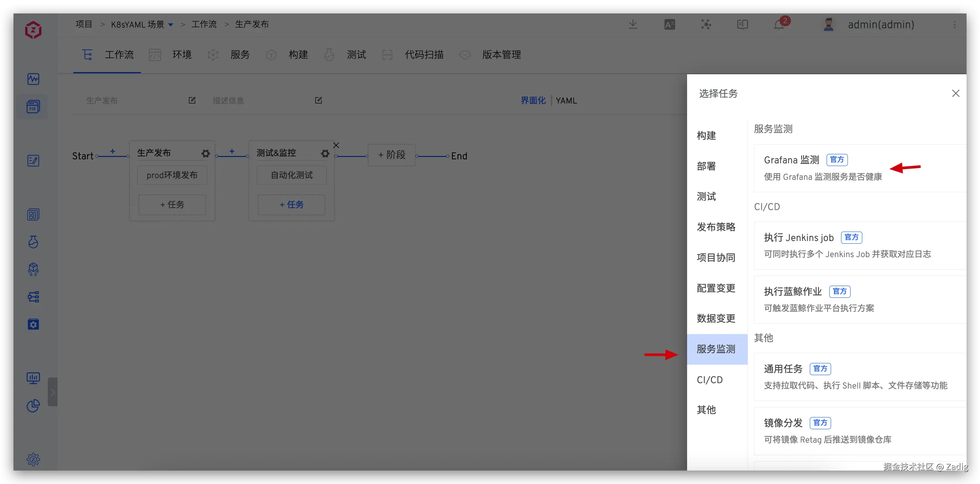This screenshot has width=980, height=484.
Task: Expand the collapsed left sidebar handle
Action: point(52,392)
